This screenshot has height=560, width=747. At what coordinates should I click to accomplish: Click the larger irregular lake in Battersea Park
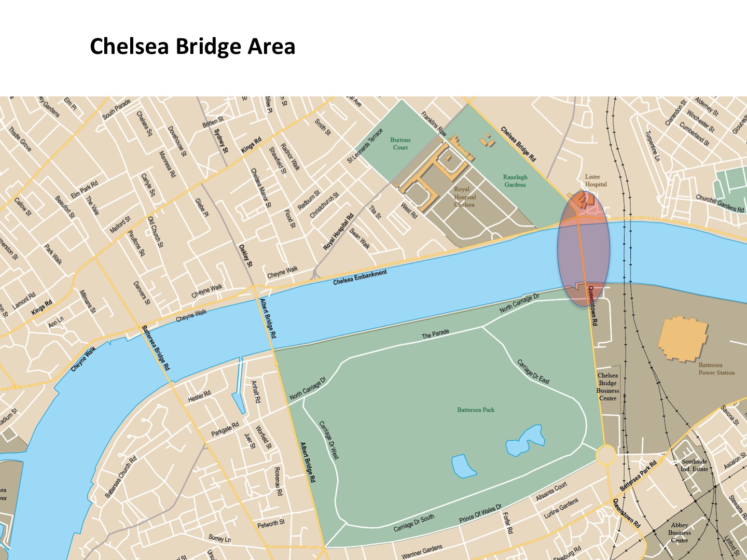click(527, 441)
